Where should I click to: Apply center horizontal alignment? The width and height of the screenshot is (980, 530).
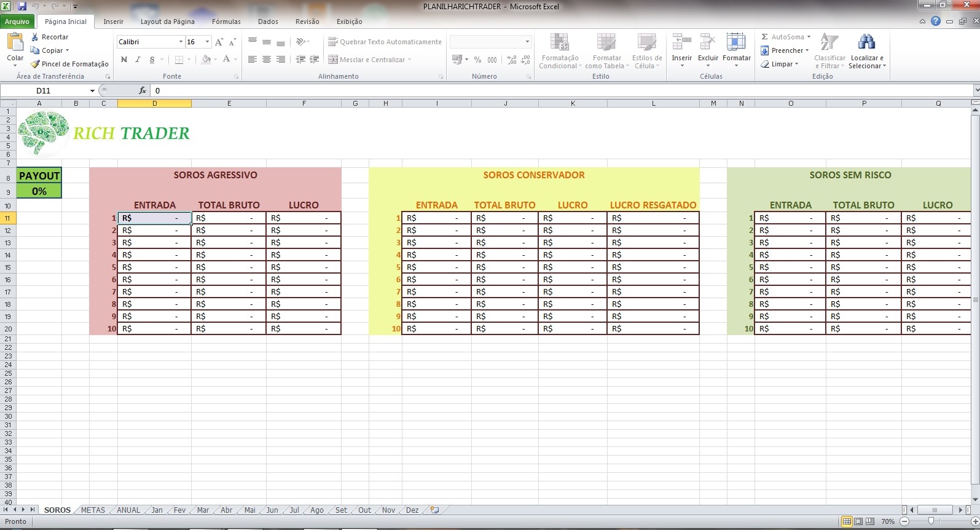266,60
